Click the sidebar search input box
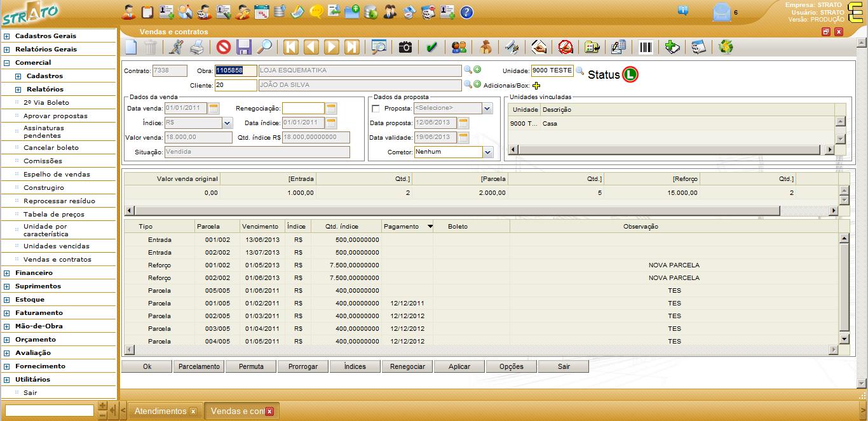The image size is (868, 421). coord(50,411)
